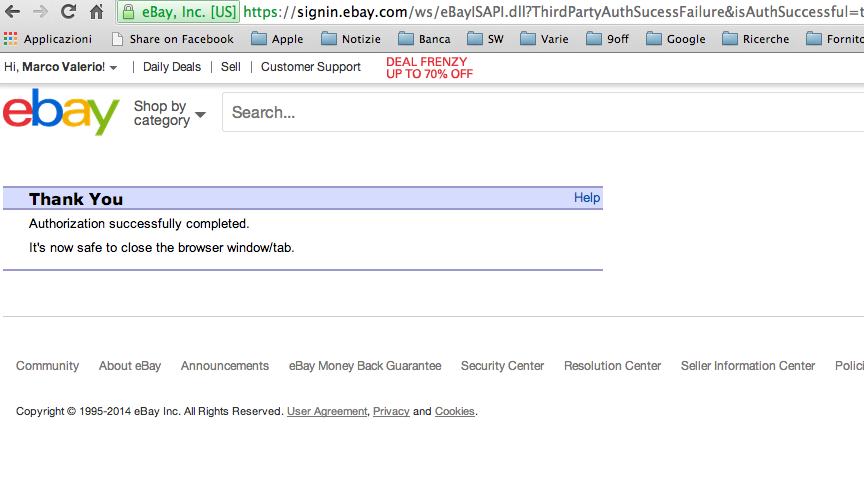This screenshot has height=495, width=864.
Task: Open the Banca bookmarks folder
Action: coord(424,39)
